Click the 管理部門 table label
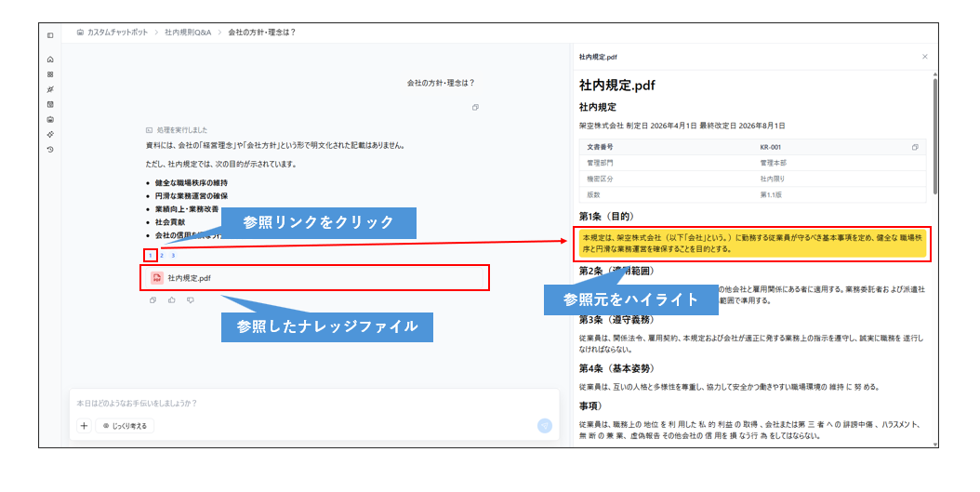This screenshot has height=492, width=980. coord(600,163)
